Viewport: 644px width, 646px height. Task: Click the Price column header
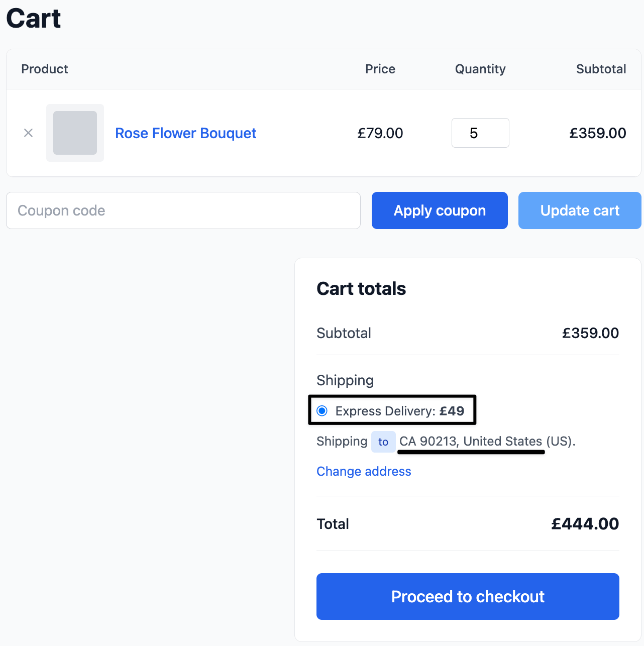click(x=380, y=69)
